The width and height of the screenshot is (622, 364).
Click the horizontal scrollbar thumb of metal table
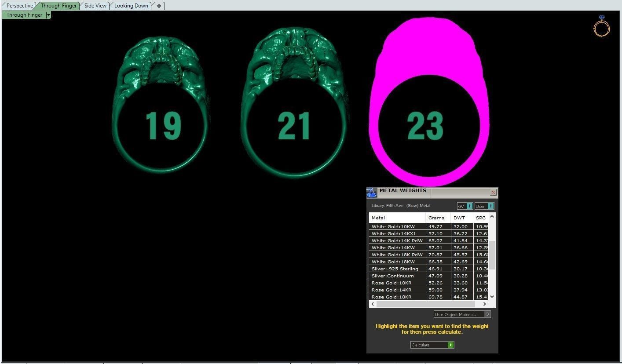(x=426, y=304)
